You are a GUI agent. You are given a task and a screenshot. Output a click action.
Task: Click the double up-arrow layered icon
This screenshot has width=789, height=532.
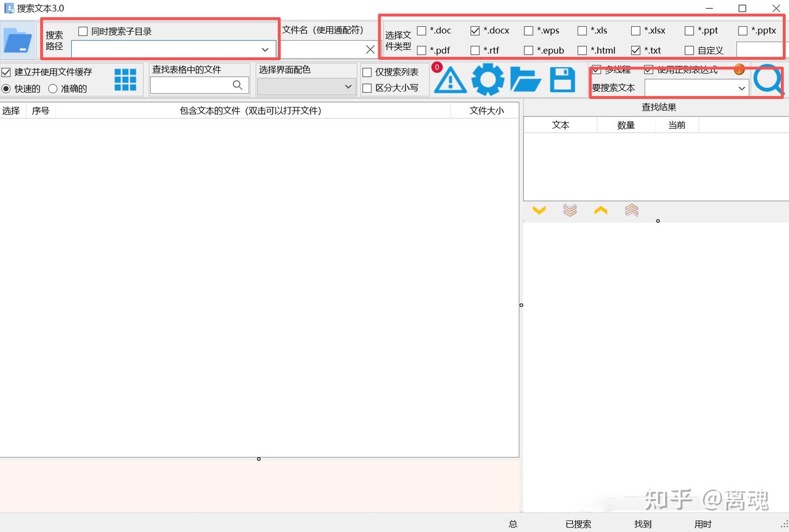[632, 210]
